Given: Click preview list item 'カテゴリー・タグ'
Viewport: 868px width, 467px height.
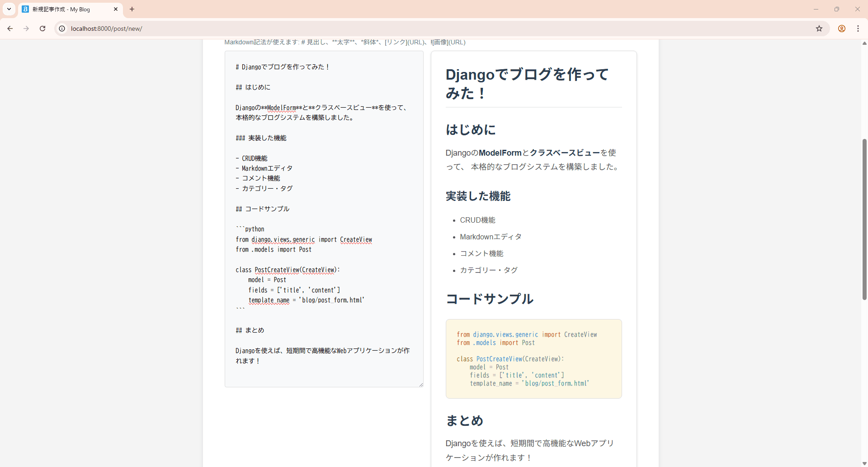Looking at the screenshot, I should pyautogui.click(x=489, y=270).
